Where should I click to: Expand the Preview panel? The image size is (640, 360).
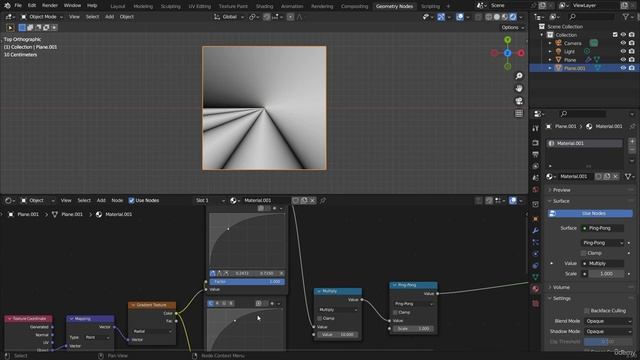coord(561,190)
